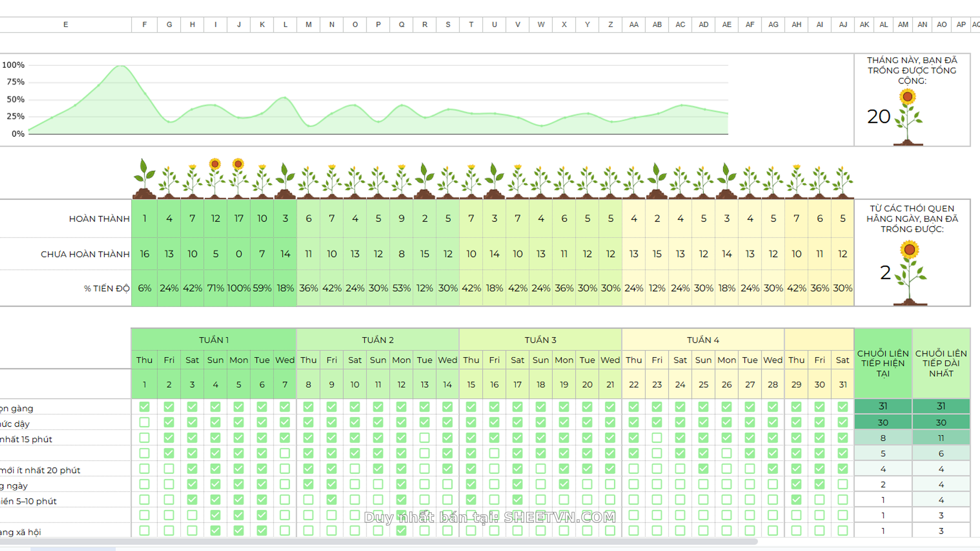Uncheck the first row checkbox for Thu day 1

[x=144, y=407]
